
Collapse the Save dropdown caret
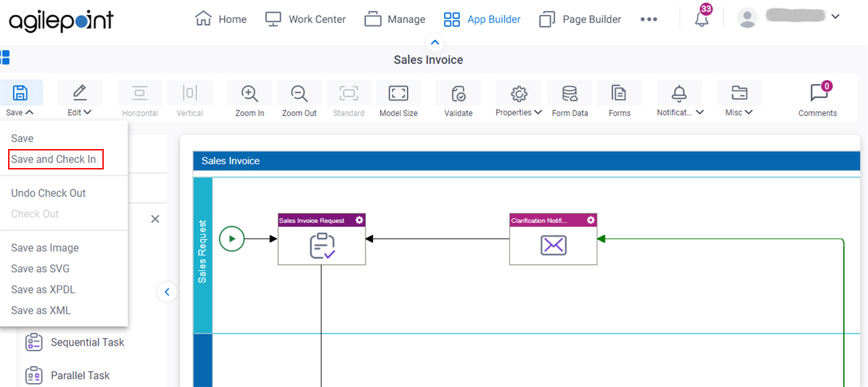click(x=29, y=113)
